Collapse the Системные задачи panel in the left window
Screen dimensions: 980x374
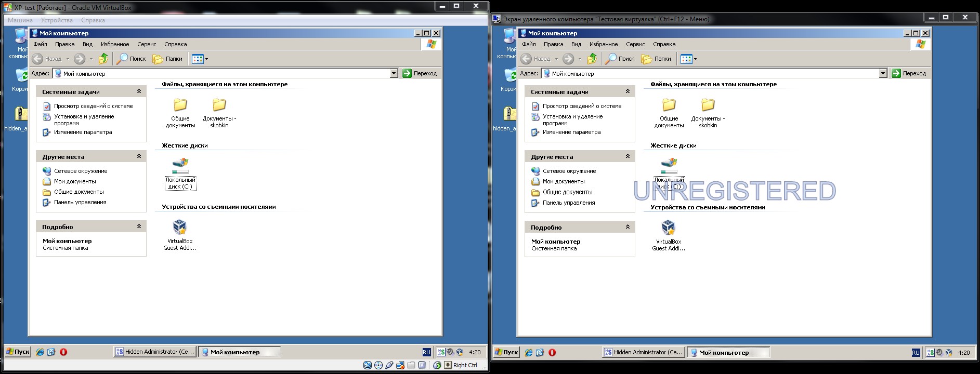tap(139, 91)
